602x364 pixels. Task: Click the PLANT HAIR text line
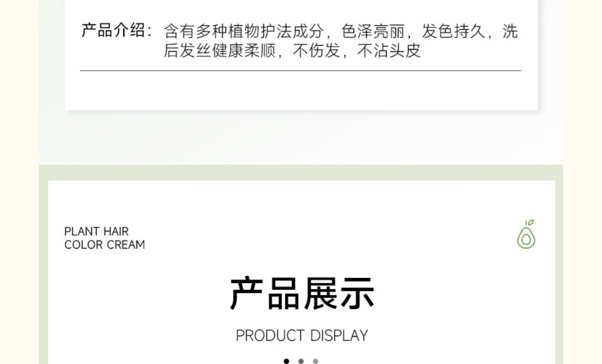point(96,231)
